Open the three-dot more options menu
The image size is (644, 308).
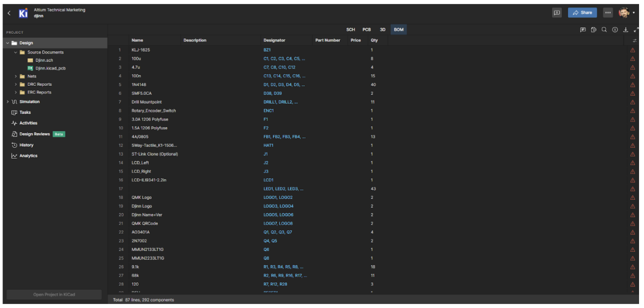click(608, 13)
